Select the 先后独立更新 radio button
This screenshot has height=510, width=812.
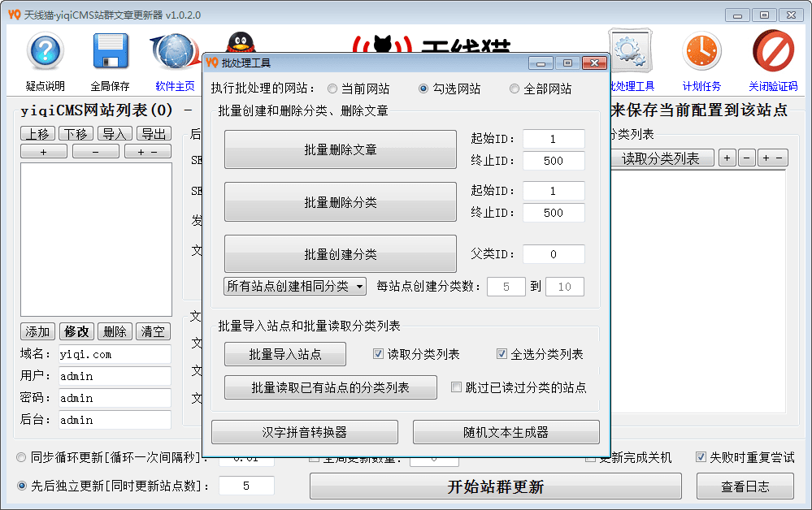(21, 486)
